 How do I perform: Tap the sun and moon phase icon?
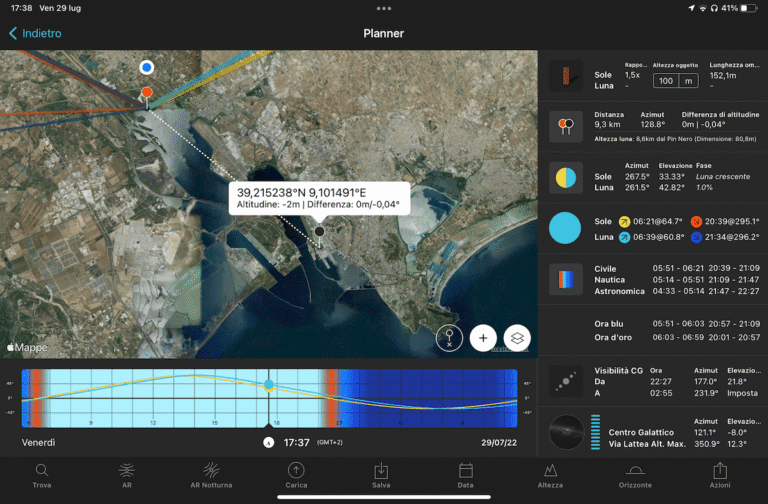click(566, 178)
